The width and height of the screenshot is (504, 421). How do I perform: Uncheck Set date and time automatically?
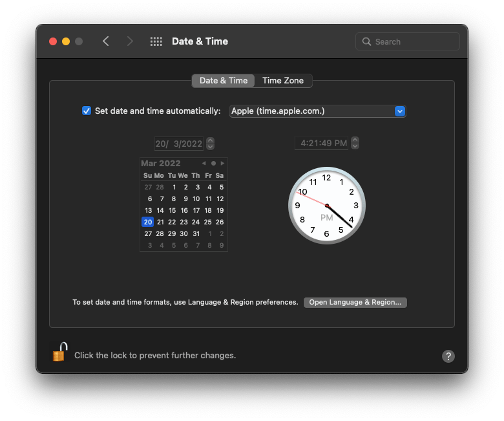click(87, 111)
